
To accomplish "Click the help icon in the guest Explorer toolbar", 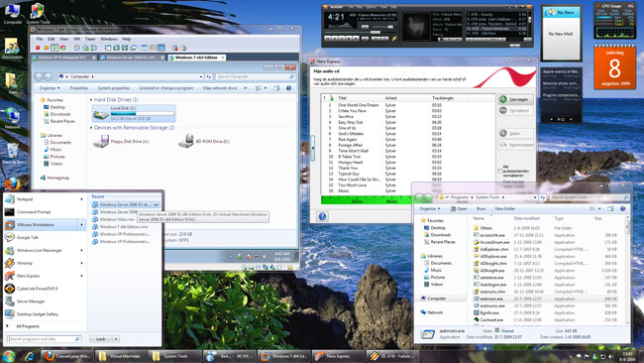I will coord(288,88).
